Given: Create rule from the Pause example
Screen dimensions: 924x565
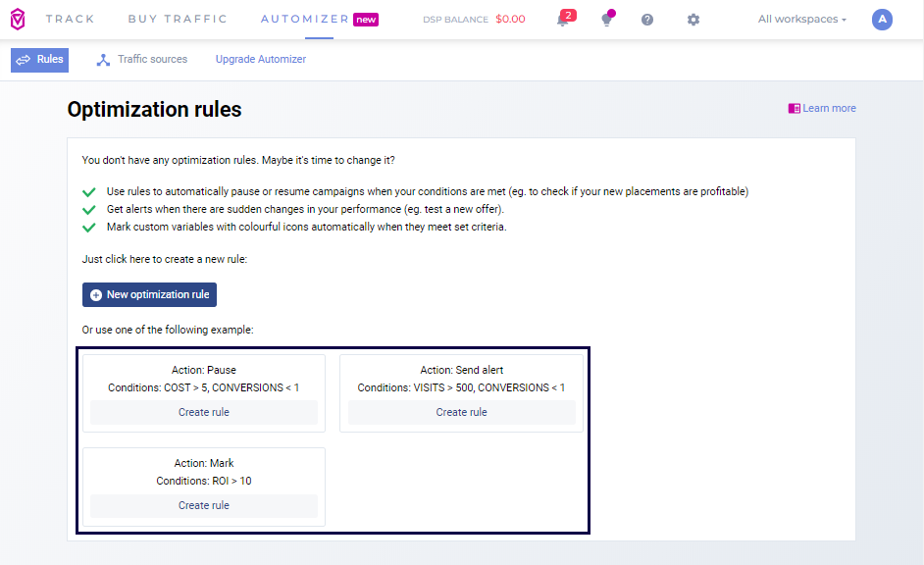Looking at the screenshot, I should point(204,413).
